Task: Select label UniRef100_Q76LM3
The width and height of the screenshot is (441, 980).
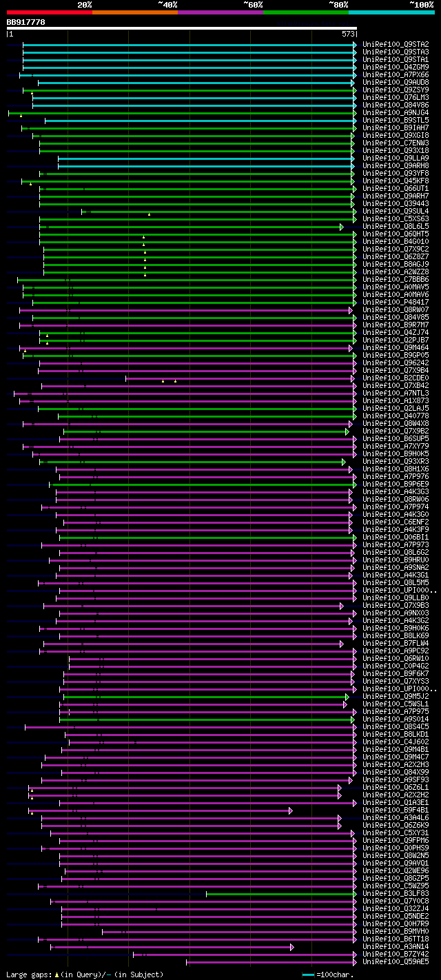Action: click(x=396, y=98)
